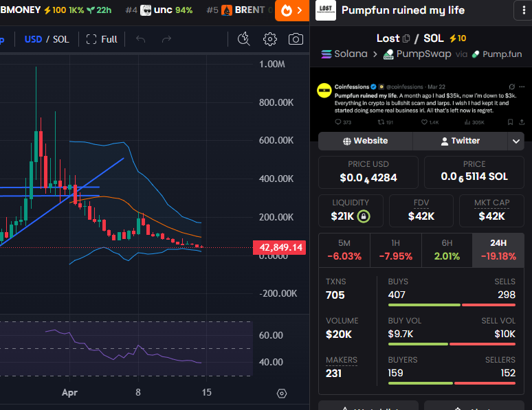Click the 15 date on the time axis
This screenshot has width=532, height=410.
tap(207, 393)
